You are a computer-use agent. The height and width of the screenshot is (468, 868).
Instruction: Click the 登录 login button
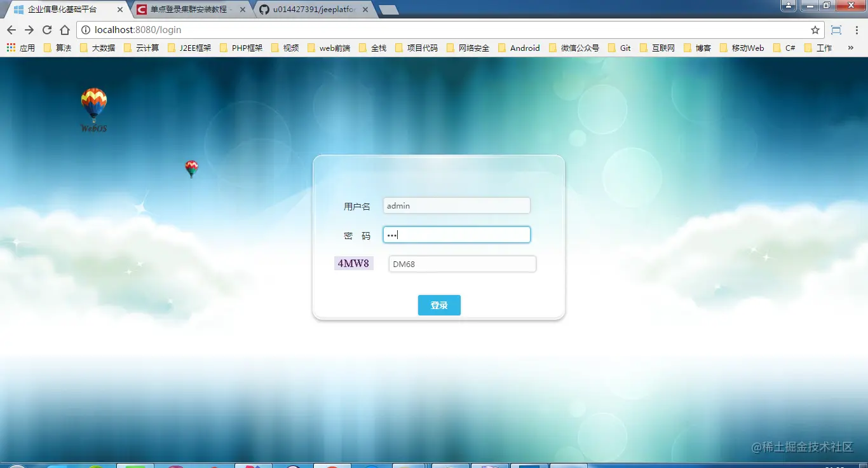click(439, 305)
